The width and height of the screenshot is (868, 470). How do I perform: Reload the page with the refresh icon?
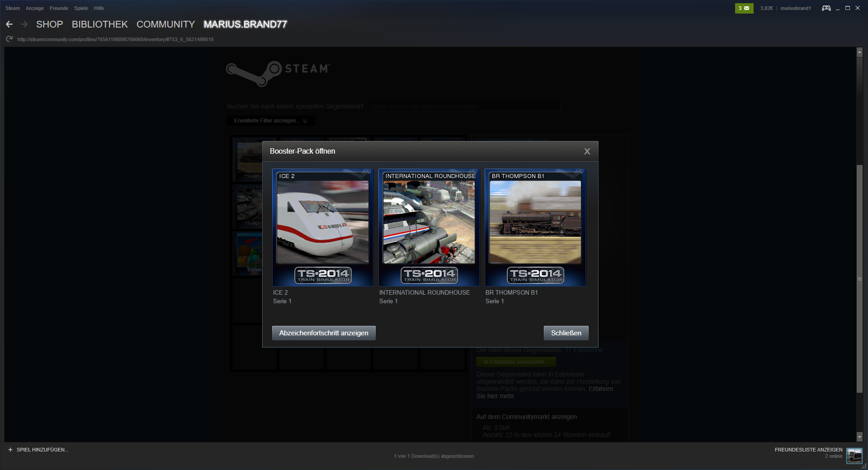point(9,39)
